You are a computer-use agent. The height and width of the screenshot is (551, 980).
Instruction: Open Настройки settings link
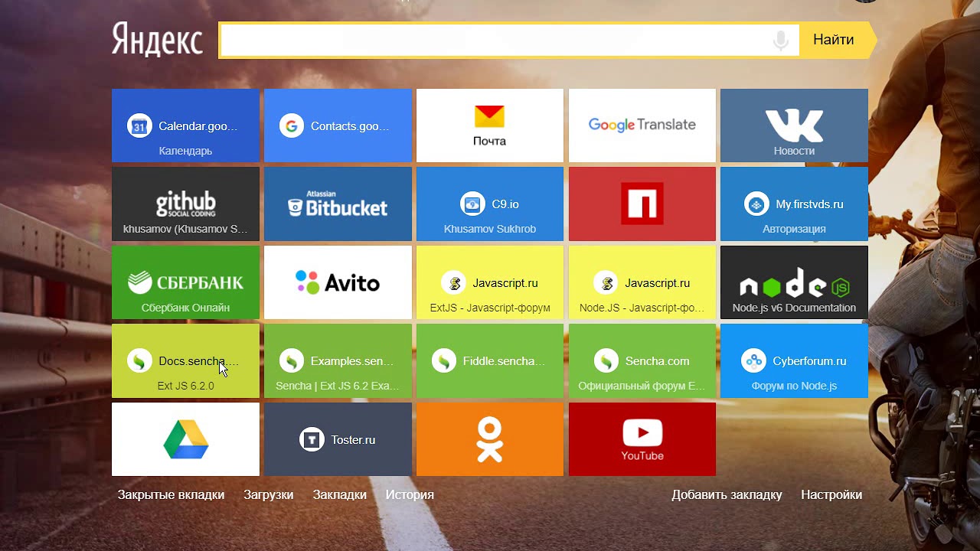831,495
